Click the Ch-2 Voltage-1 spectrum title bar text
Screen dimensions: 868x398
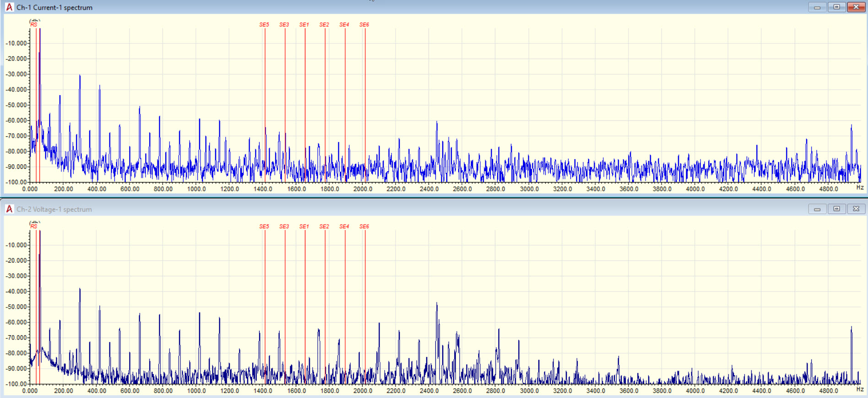(54, 209)
